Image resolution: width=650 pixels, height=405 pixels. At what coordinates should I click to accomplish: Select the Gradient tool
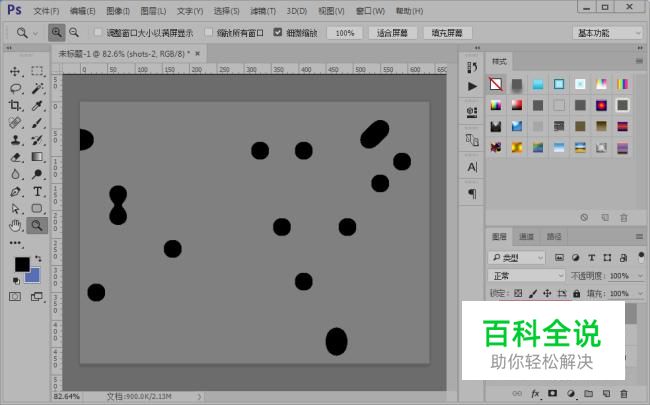37,157
